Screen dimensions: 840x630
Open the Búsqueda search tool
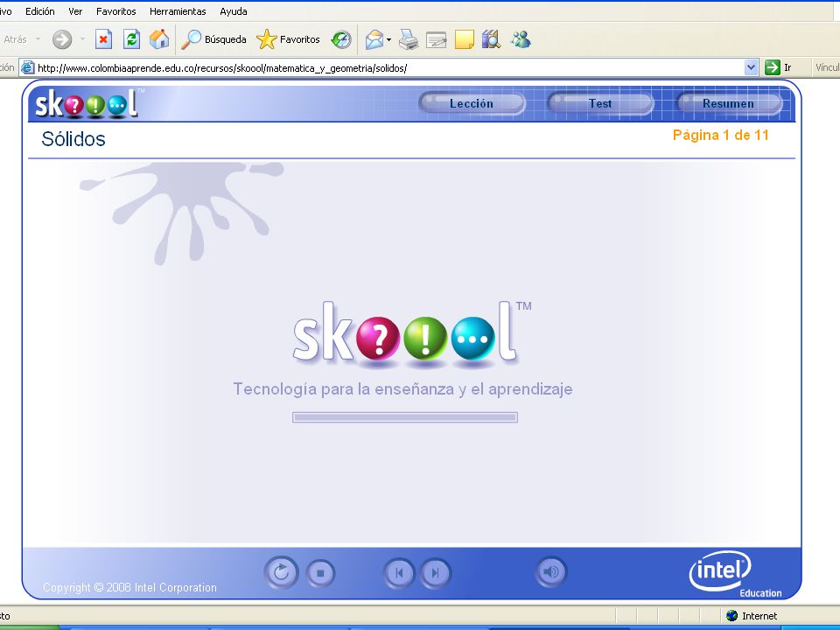213,39
